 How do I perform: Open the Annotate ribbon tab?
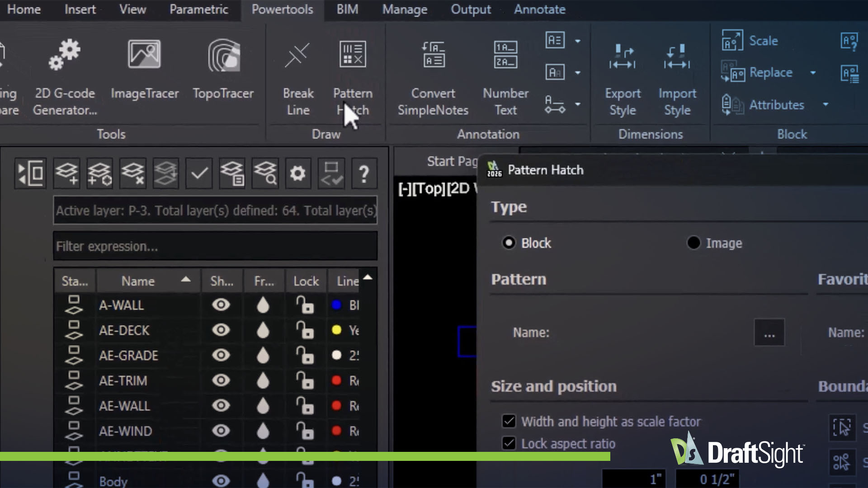click(x=540, y=9)
